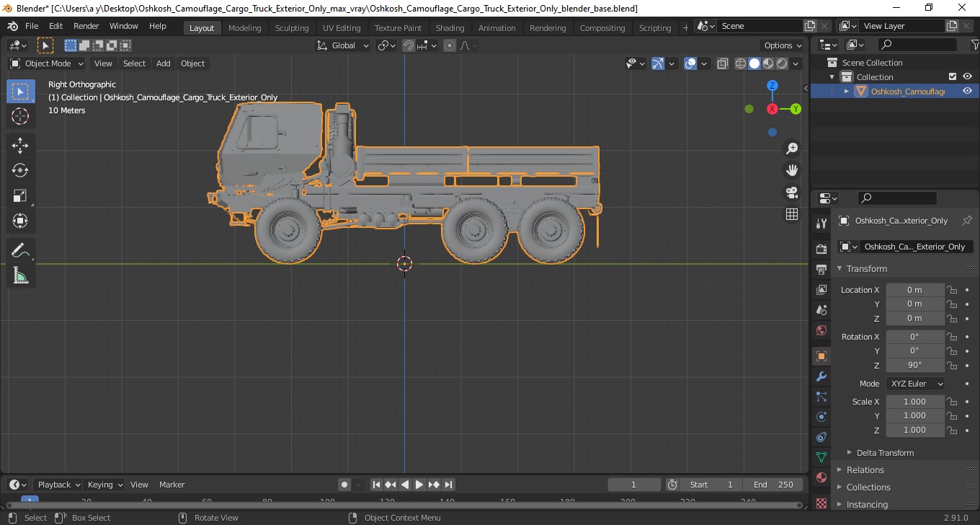This screenshot has width=980, height=525.
Task: Open the Add menu in viewport
Action: click(164, 63)
